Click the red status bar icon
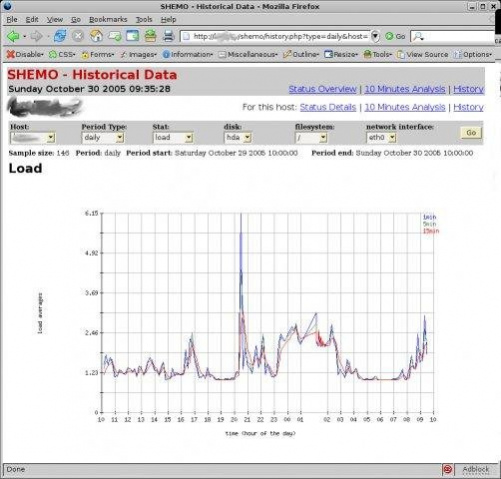This screenshot has height=479, width=501. (447, 469)
